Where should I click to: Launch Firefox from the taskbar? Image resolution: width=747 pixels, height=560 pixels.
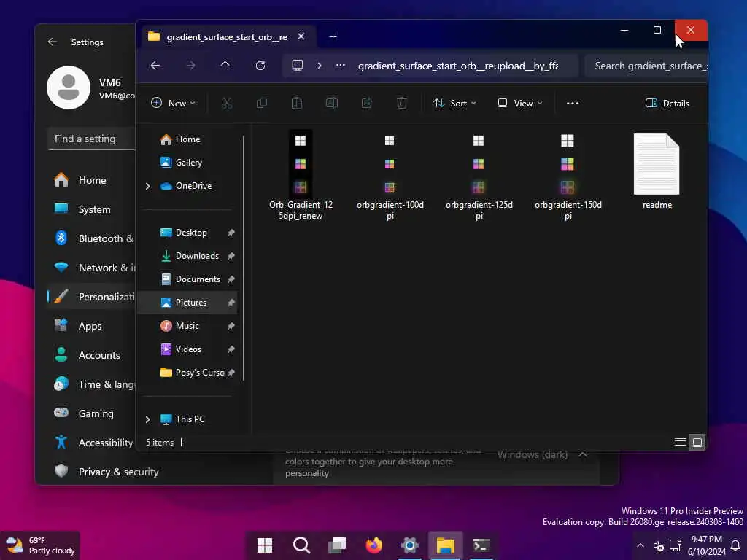[374, 545]
